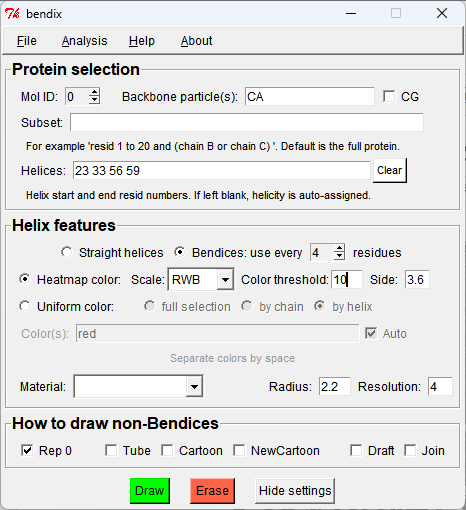Open the Material dropdown
The image size is (466, 510).
click(194, 387)
